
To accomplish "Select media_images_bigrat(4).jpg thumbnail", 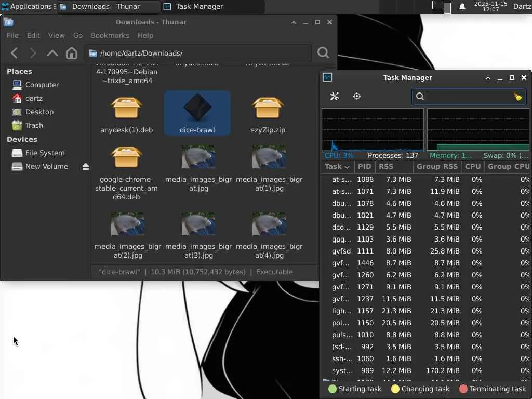I will [x=269, y=224].
